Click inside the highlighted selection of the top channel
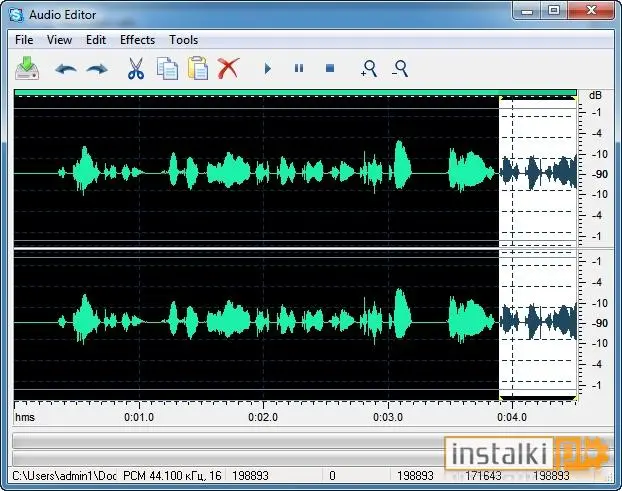 tap(538, 173)
